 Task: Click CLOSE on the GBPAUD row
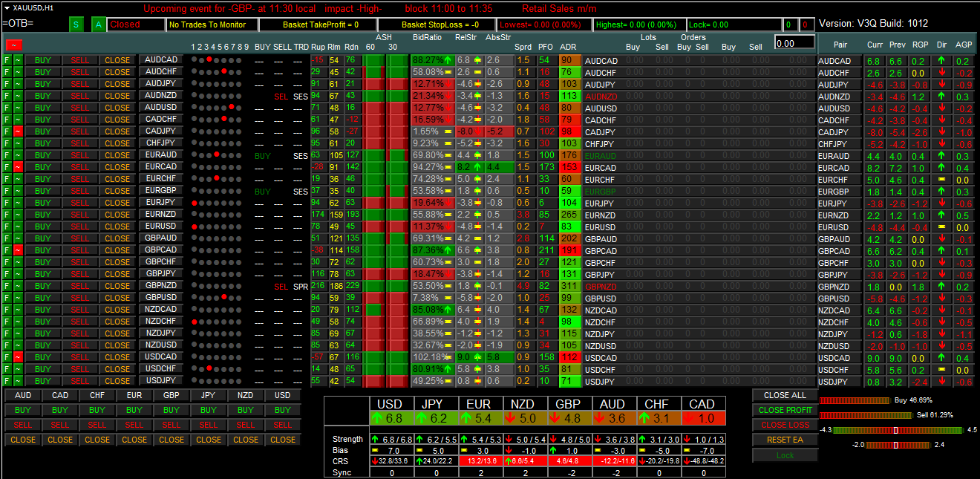coord(117,238)
